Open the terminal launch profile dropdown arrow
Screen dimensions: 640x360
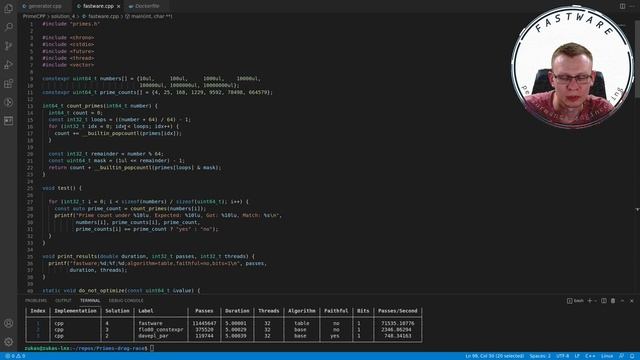pos(596,301)
